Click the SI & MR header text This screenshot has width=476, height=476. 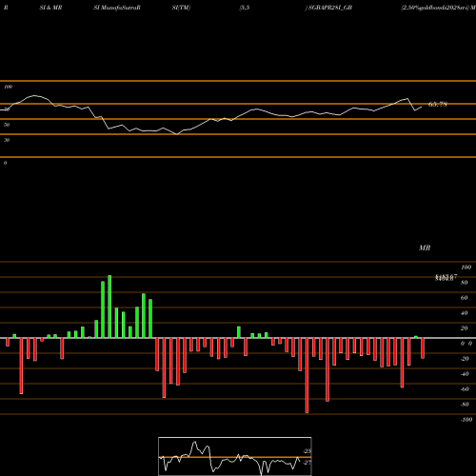point(50,8)
